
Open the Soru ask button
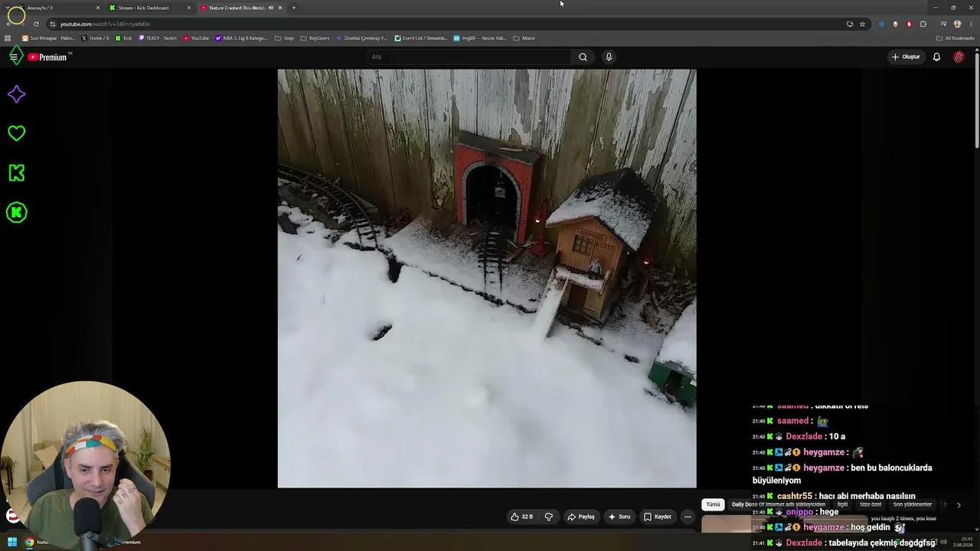point(619,517)
